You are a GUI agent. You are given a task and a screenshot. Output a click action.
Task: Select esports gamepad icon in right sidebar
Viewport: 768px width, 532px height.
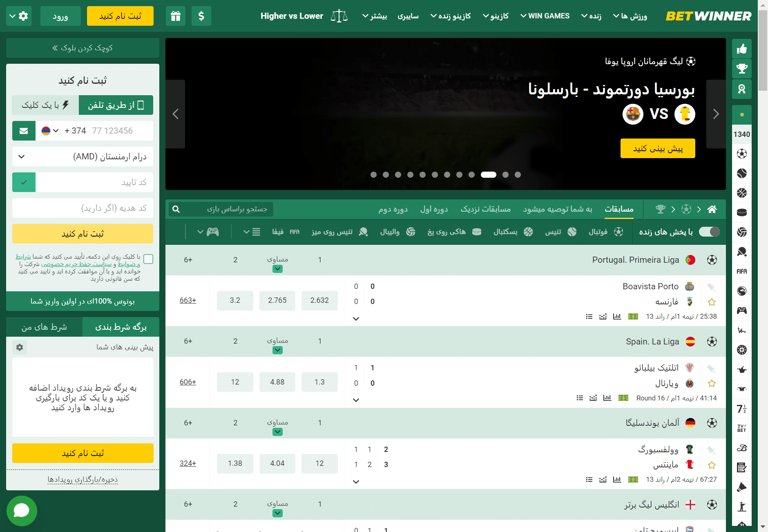click(742, 311)
